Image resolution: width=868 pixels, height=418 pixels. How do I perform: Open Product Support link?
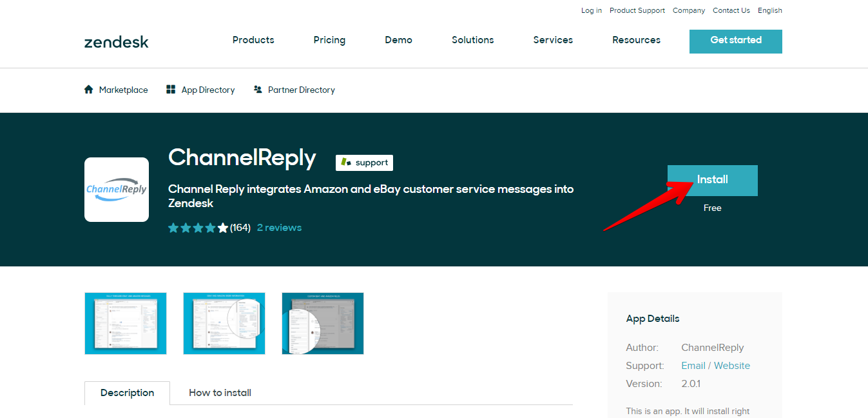(637, 10)
